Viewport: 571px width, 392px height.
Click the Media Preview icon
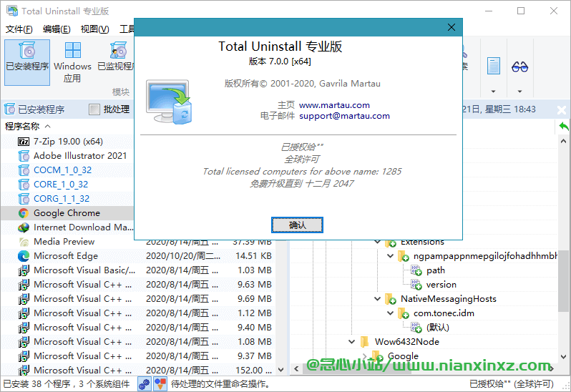24,242
